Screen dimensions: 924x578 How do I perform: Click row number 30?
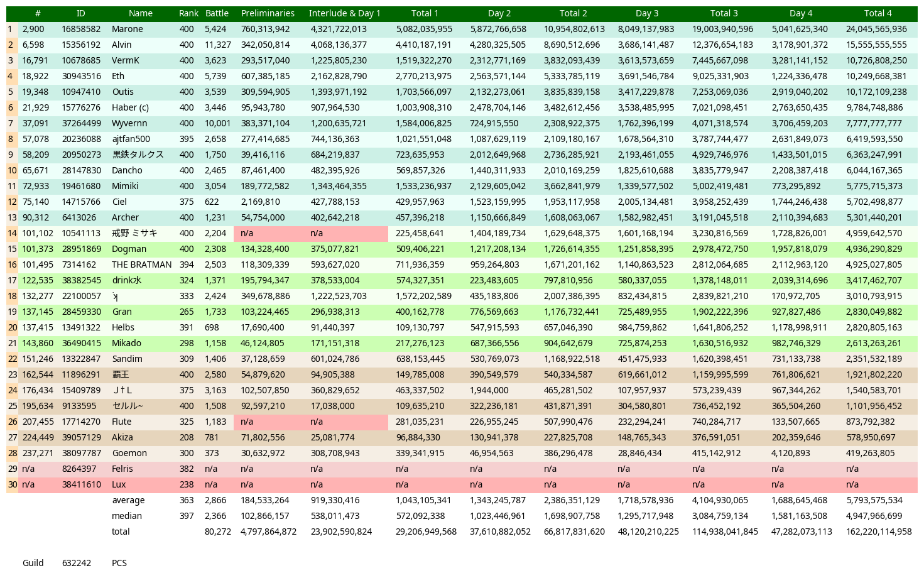point(12,484)
